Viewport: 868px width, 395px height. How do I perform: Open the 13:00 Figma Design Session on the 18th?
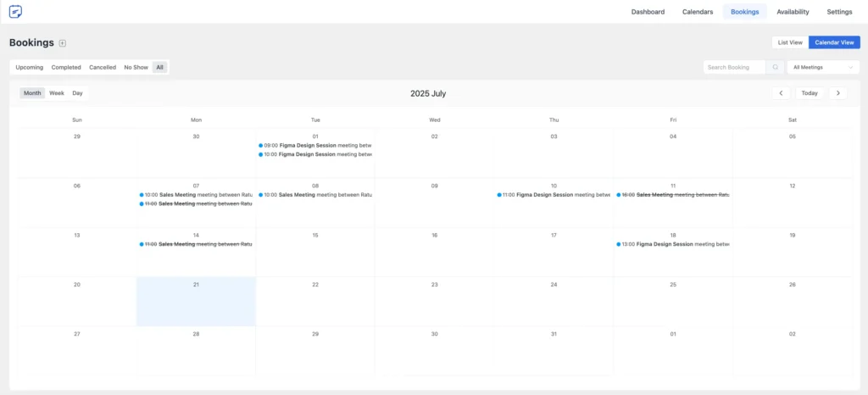tap(673, 244)
